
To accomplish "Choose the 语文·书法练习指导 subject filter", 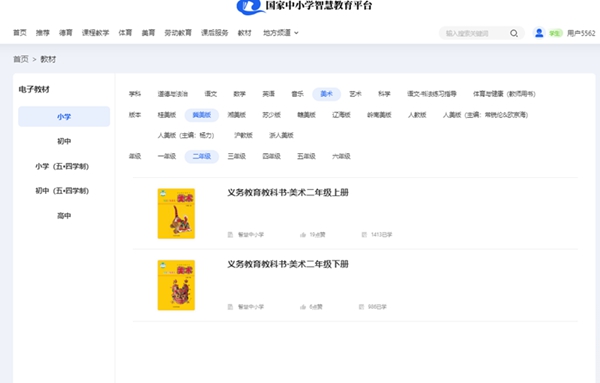I will pos(432,94).
